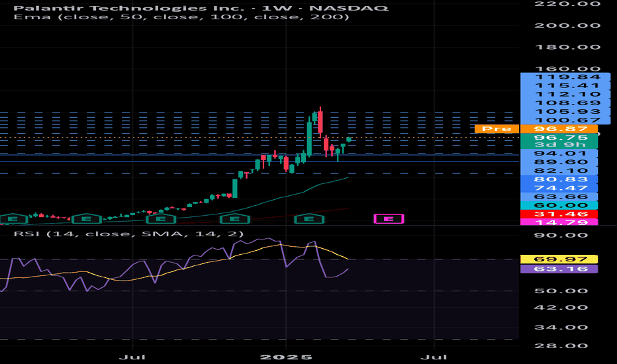Click the 2025 time axis label
This screenshot has height=364, width=617.
point(286,357)
